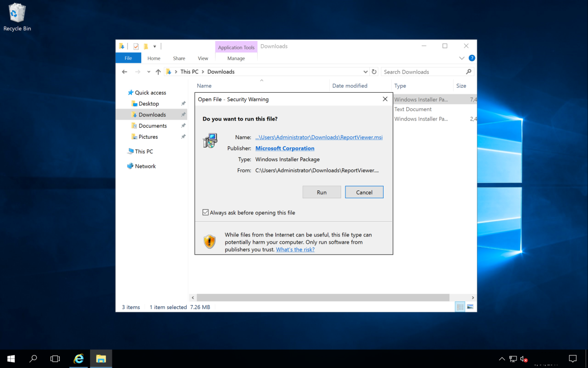The width and height of the screenshot is (588, 368).
Task: Unpin Desktop from Quick access
Action: coord(183,104)
